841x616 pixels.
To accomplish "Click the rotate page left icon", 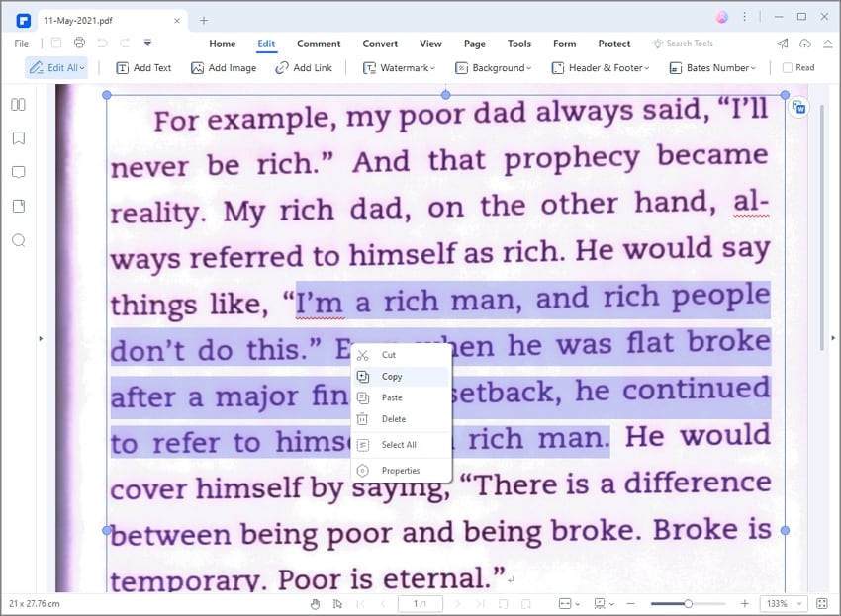I will click(x=503, y=604).
